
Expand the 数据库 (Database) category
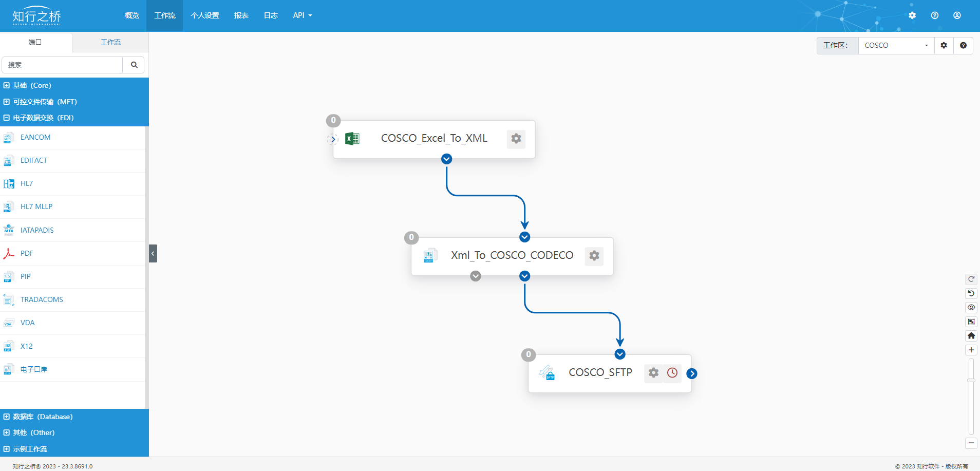click(x=74, y=417)
